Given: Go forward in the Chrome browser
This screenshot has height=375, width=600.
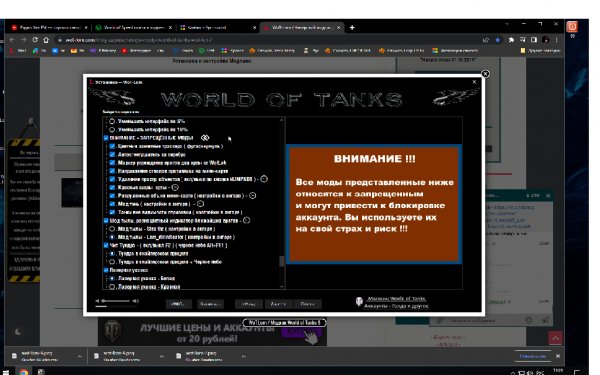Looking at the screenshot, I should 24,40.
